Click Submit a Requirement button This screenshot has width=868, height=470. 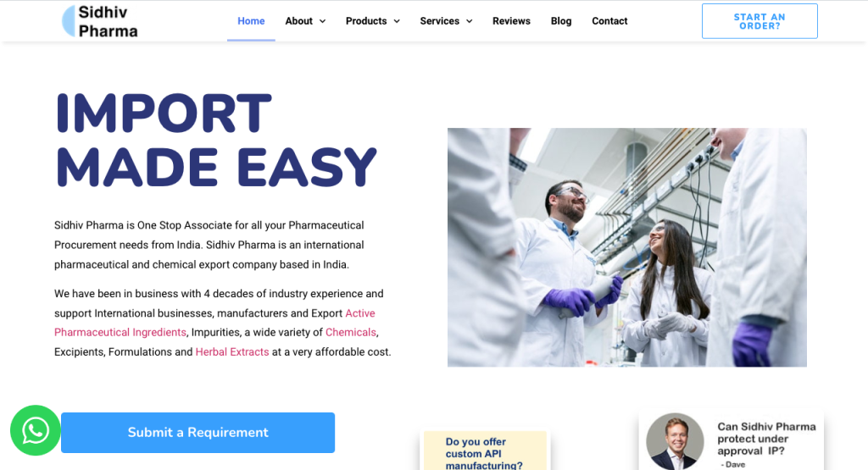point(198,433)
